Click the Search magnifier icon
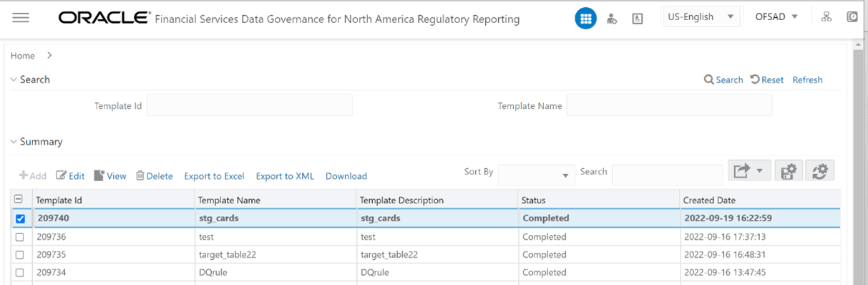This screenshot has height=285, width=868. pyautogui.click(x=708, y=79)
